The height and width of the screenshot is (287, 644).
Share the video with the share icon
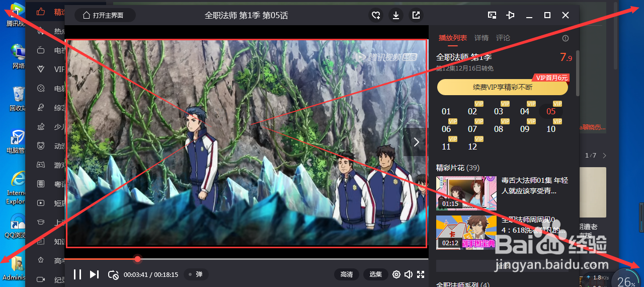click(416, 15)
